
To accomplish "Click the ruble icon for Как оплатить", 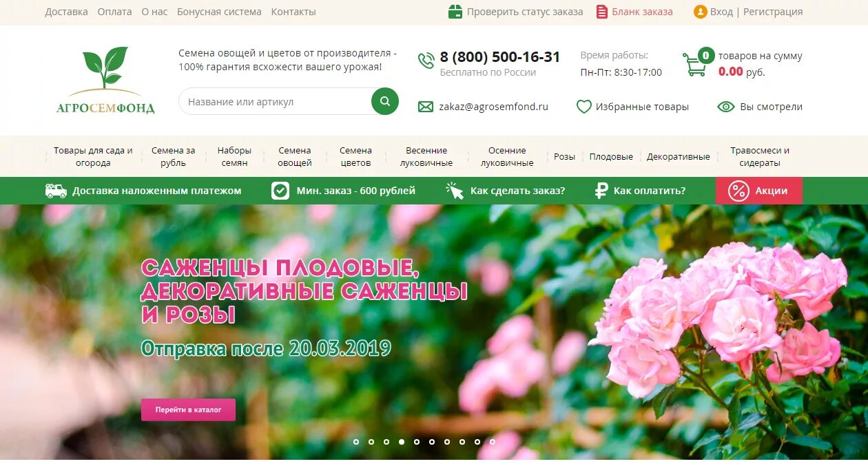I will [x=601, y=191].
